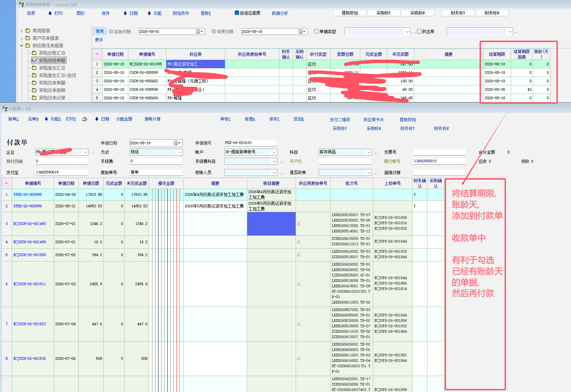This screenshot has width=571, height=392.
Task: Click ellipsis lookup next to 手续费科目 field
Action: [x=282, y=162]
